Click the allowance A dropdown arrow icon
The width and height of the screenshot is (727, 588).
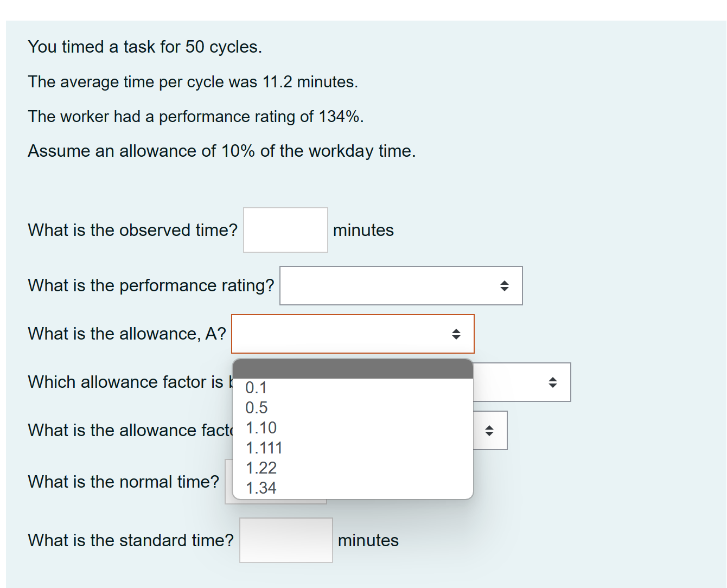click(x=456, y=334)
